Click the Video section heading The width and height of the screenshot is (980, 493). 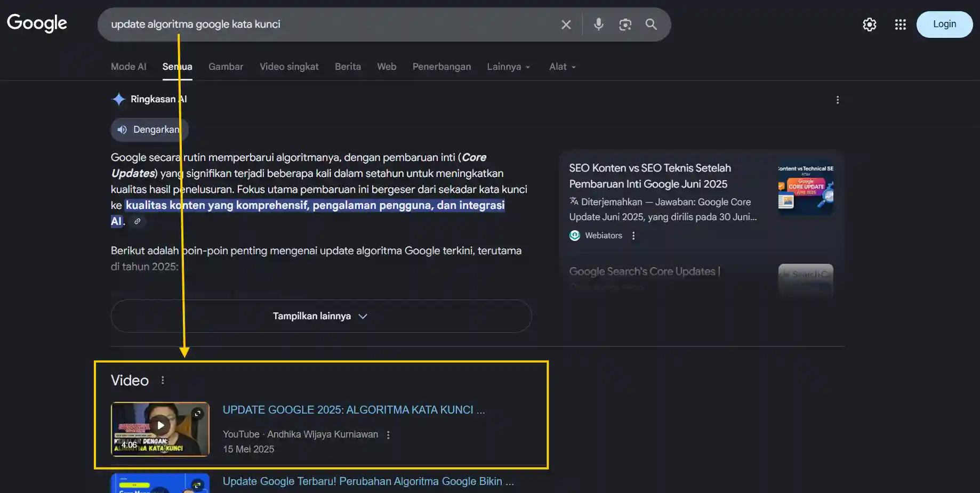click(x=130, y=380)
